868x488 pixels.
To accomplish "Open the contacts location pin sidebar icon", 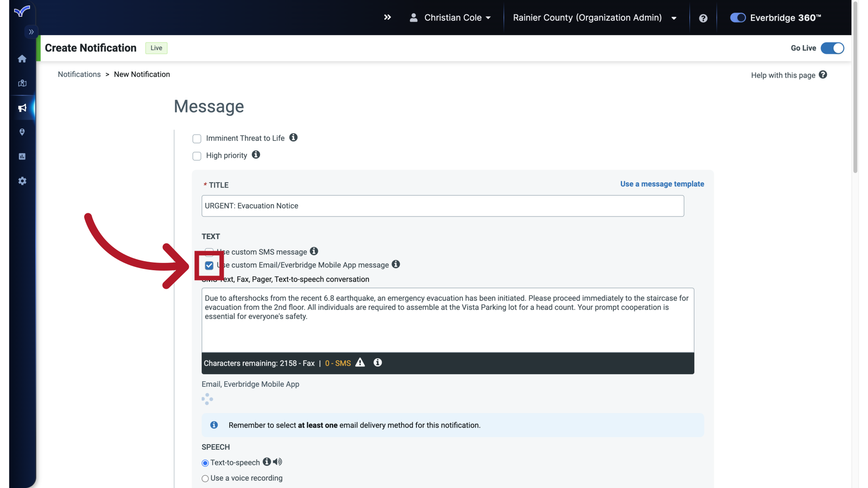I will click(22, 132).
